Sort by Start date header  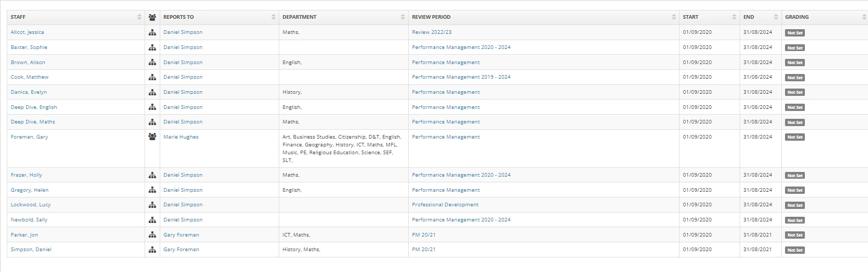click(709, 17)
